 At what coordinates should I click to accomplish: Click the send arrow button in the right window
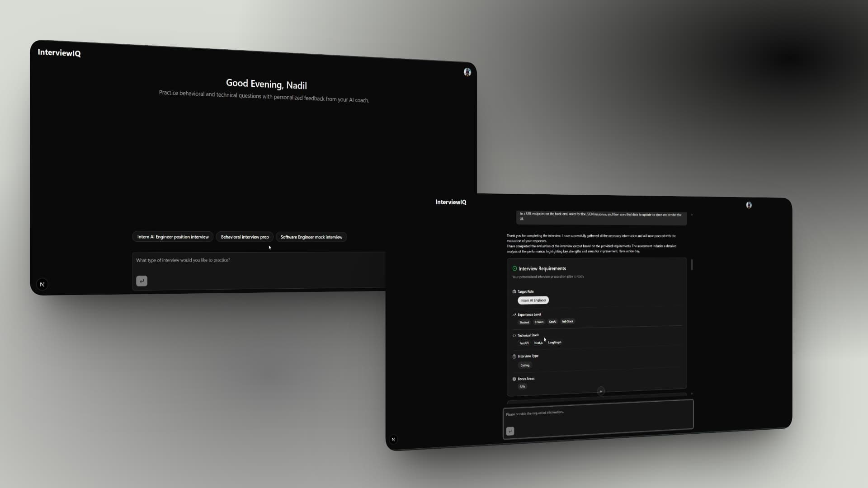click(x=510, y=431)
